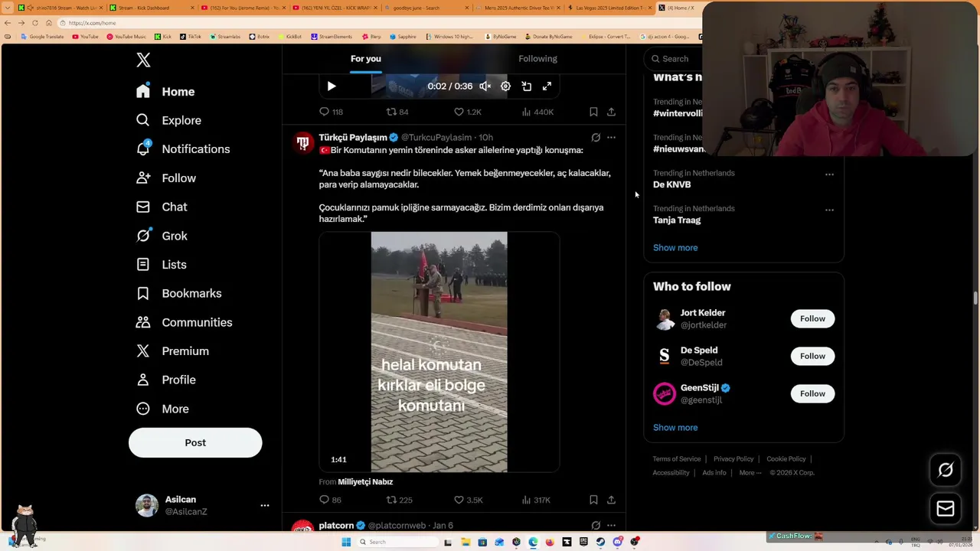
Task: Open the Explore page from sidebar
Action: (x=169, y=120)
